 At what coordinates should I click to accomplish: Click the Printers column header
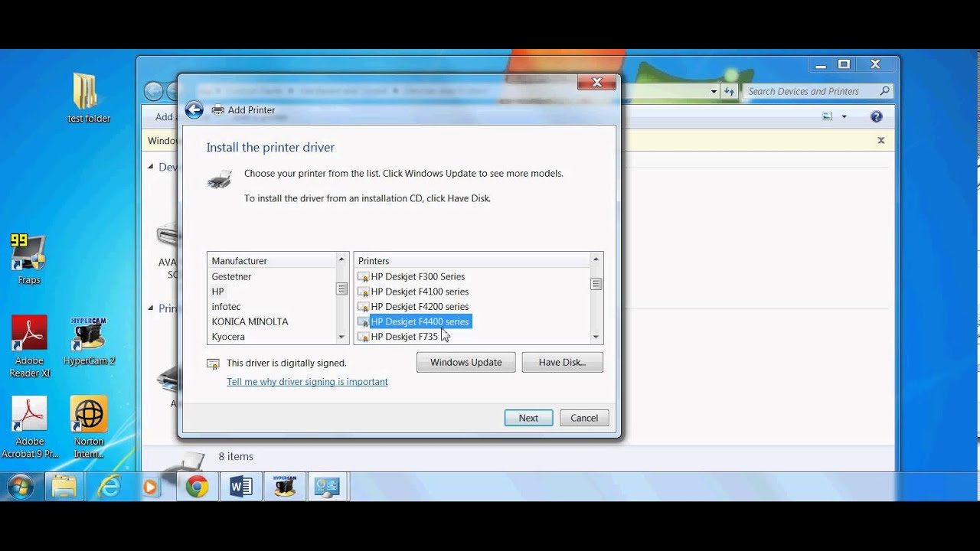(472, 261)
